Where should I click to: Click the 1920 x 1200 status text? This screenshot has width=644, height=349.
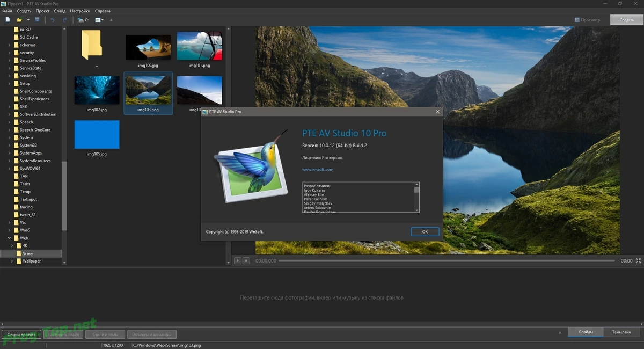[x=113, y=345]
